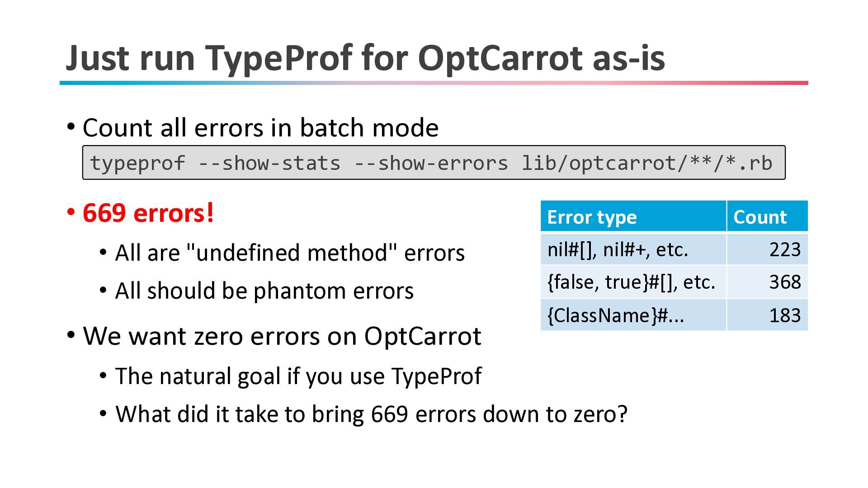Select the 'All should be phantom errors' bullet
The height and width of the screenshot is (488, 868).
[264, 291]
